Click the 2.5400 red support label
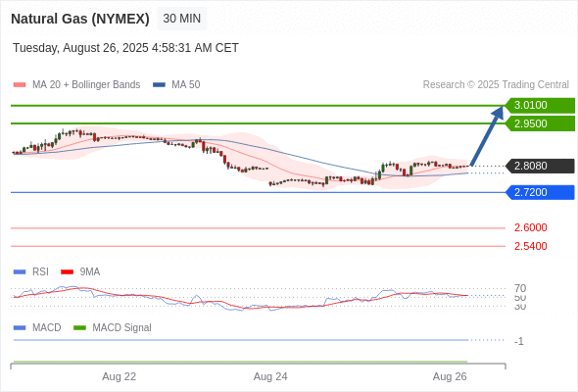Screen dimensions: 578x392 tap(530, 246)
